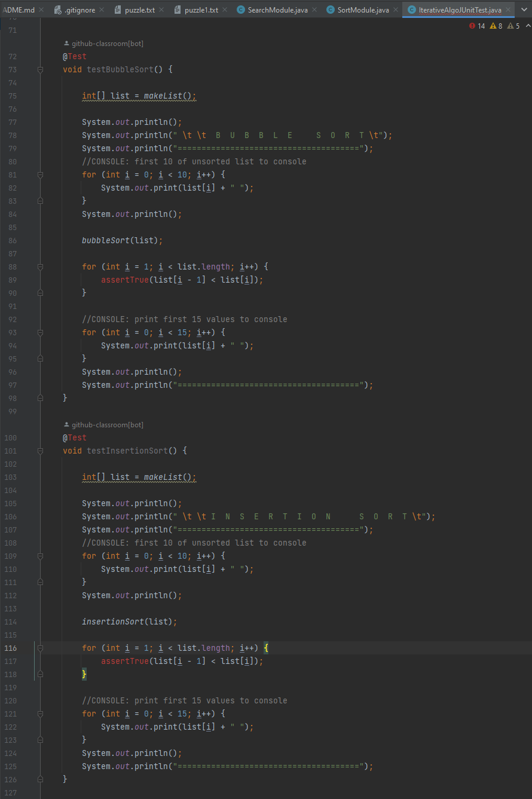This screenshot has width=532, height=799.
Task: Open the hidden tabs dropdown at the tab bar's right edge
Action: point(524,10)
